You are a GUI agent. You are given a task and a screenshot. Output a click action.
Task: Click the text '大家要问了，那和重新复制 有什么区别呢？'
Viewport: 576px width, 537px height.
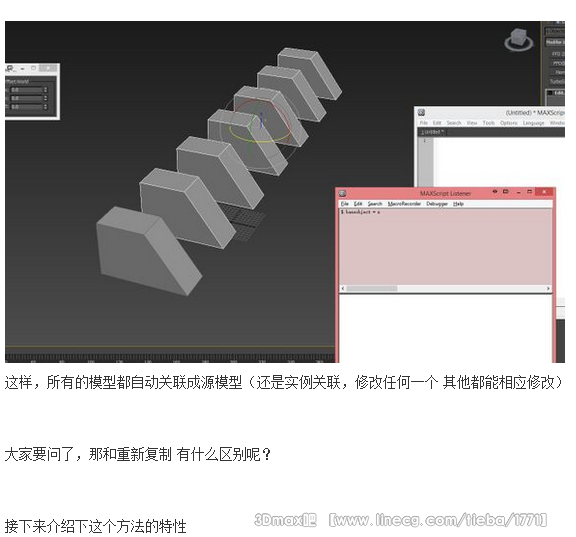138,455
